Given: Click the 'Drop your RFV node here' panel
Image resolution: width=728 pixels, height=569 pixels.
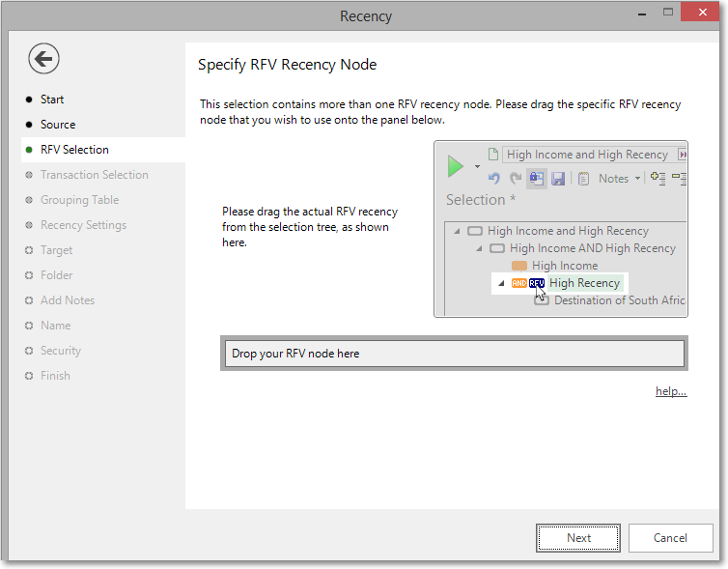Looking at the screenshot, I should point(454,354).
